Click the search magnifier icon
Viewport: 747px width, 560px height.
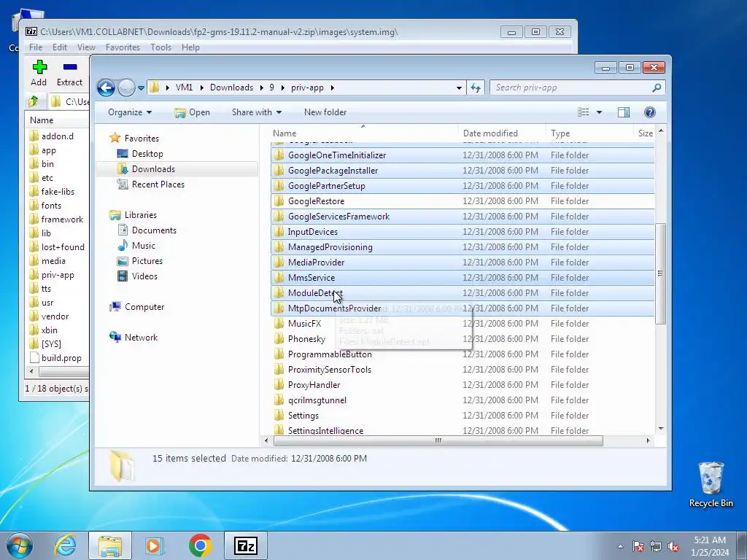coord(657,87)
